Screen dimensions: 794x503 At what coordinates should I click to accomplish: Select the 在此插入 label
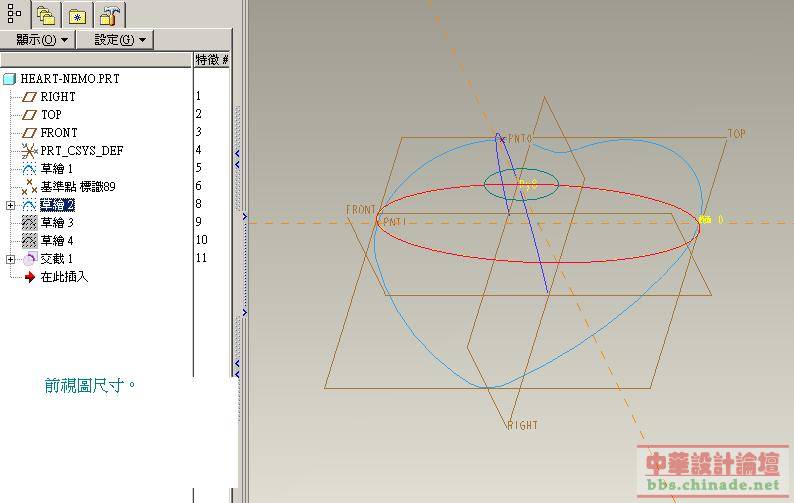tap(64, 277)
